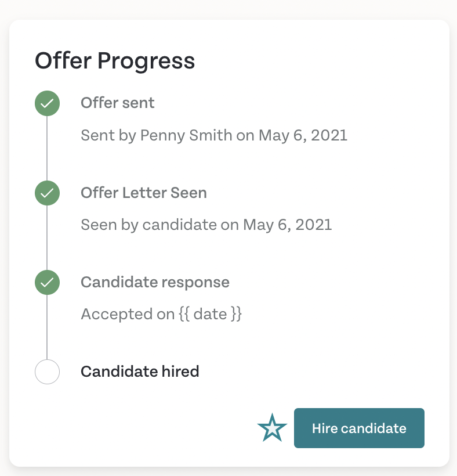Click 'Seen by candidate on May 6, 2021'
The height and width of the screenshot is (476, 457).
pos(206,225)
